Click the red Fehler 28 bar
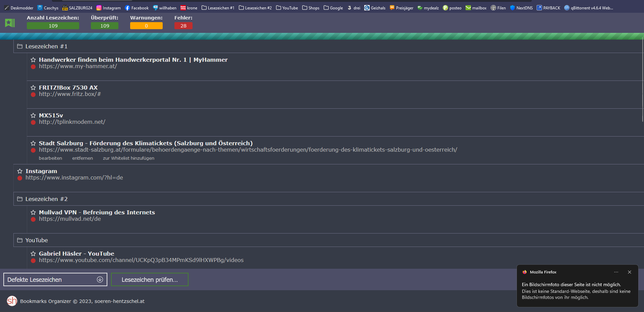 (x=183, y=26)
